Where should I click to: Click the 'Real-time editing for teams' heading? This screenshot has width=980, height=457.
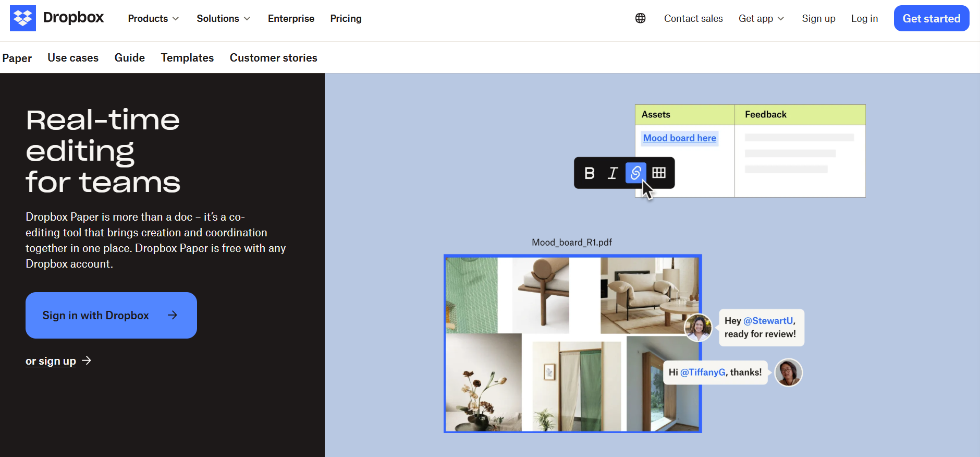(x=103, y=151)
